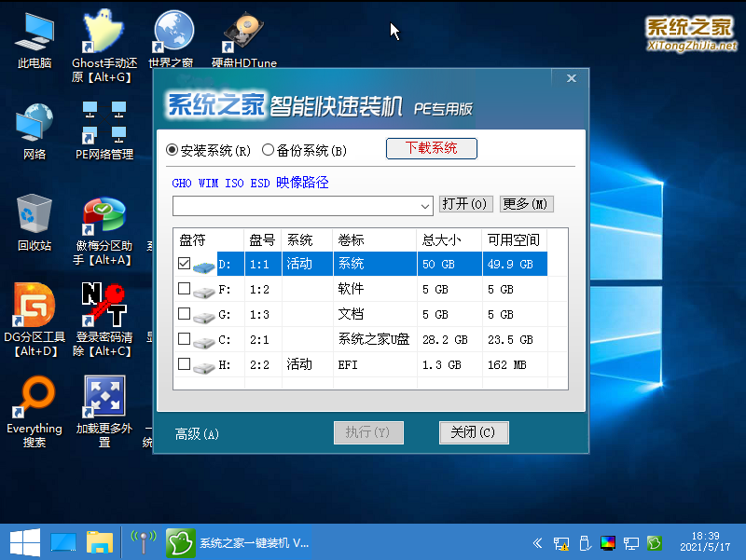Image resolution: width=746 pixels, height=560 pixels.
Task: Open the 更多(M) options menu
Action: (526, 203)
